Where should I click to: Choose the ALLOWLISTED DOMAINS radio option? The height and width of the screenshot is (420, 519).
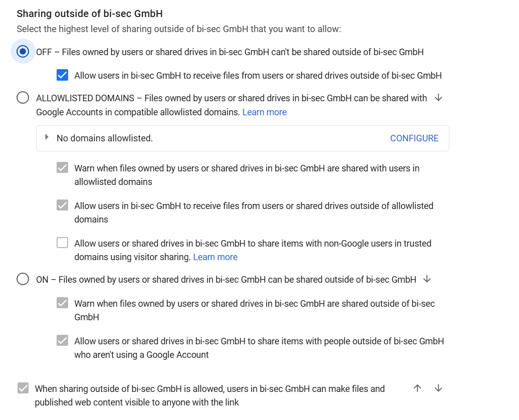(23, 98)
